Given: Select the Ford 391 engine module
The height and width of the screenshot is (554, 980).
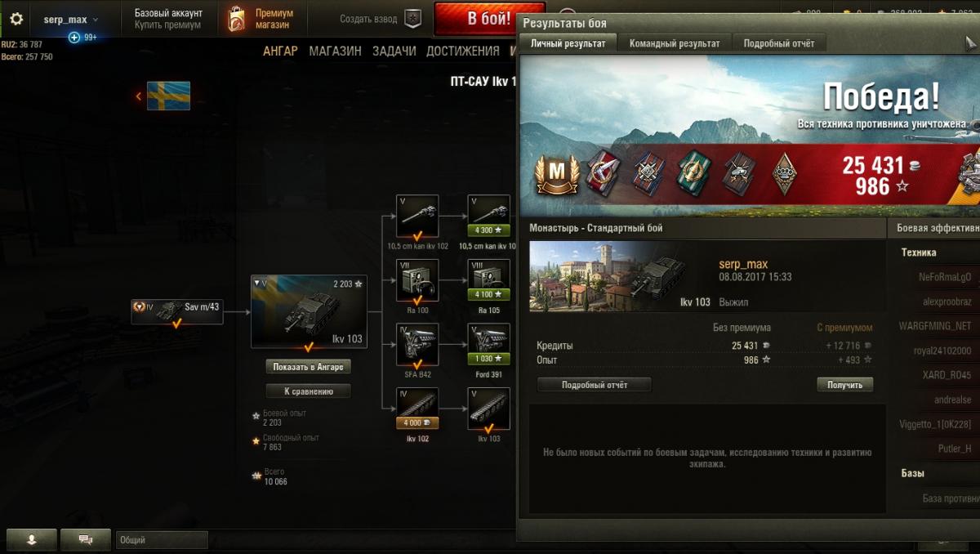Looking at the screenshot, I should (488, 344).
